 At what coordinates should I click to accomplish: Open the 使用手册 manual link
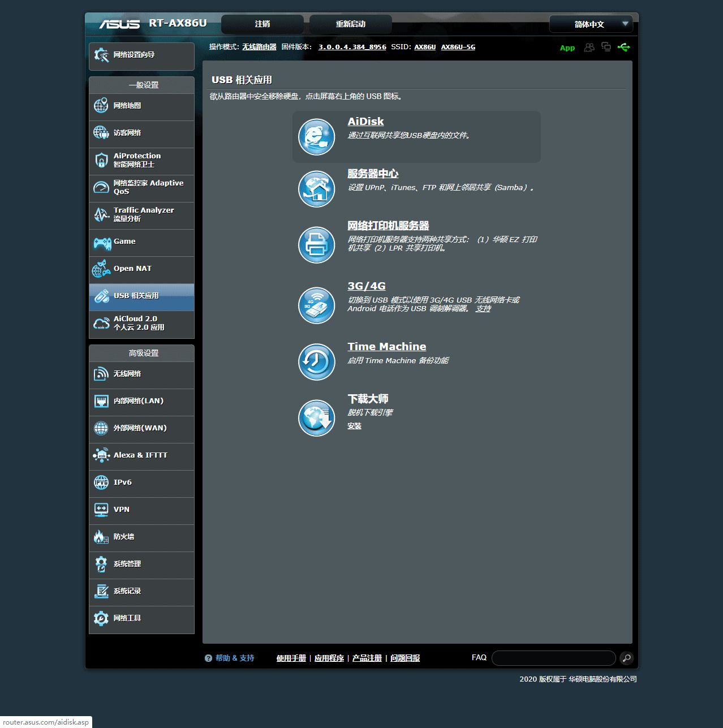click(291, 658)
